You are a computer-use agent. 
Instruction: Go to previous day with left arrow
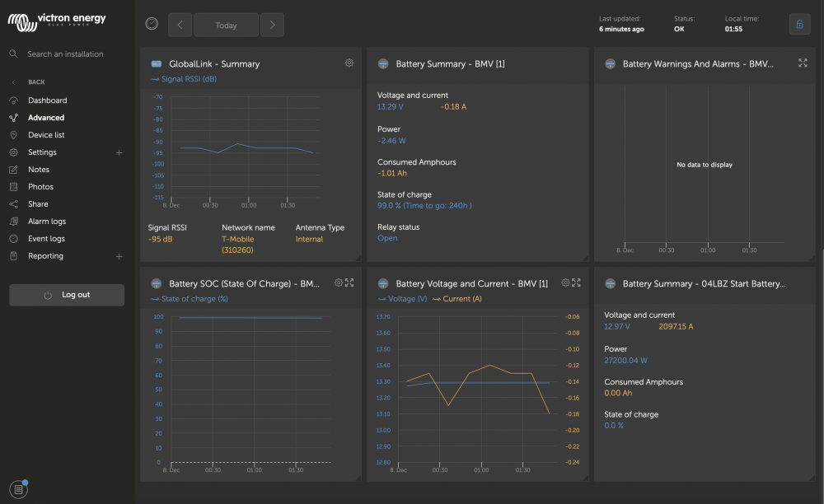tap(180, 25)
